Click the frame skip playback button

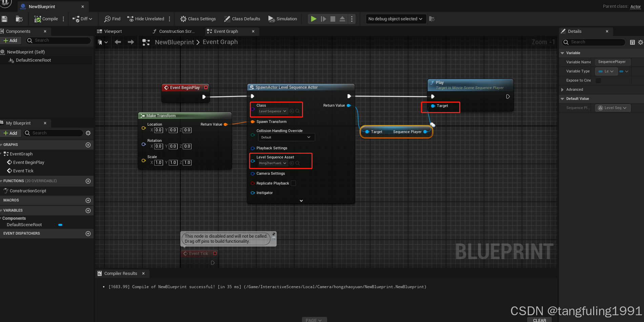tap(323, 19)
